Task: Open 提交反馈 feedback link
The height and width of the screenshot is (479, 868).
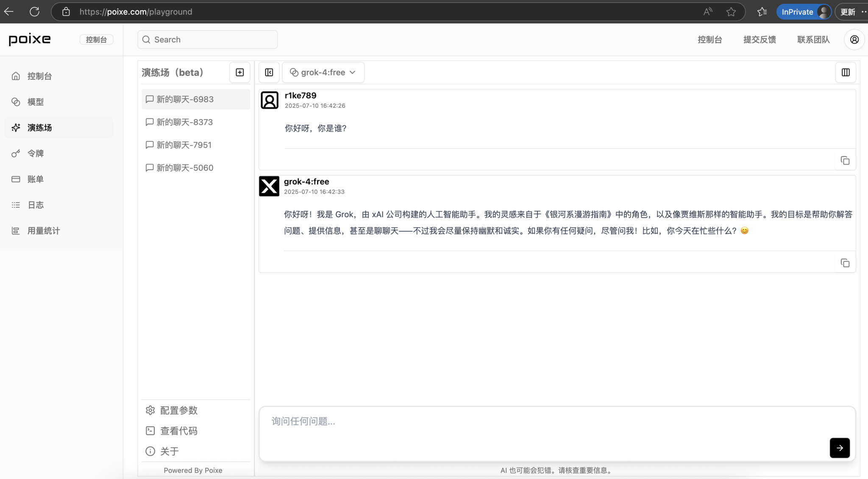Action: (x=759, y=39)
